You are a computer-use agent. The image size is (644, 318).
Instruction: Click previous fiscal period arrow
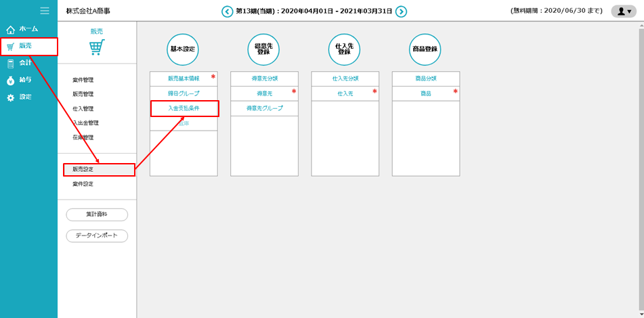(228, 11)
